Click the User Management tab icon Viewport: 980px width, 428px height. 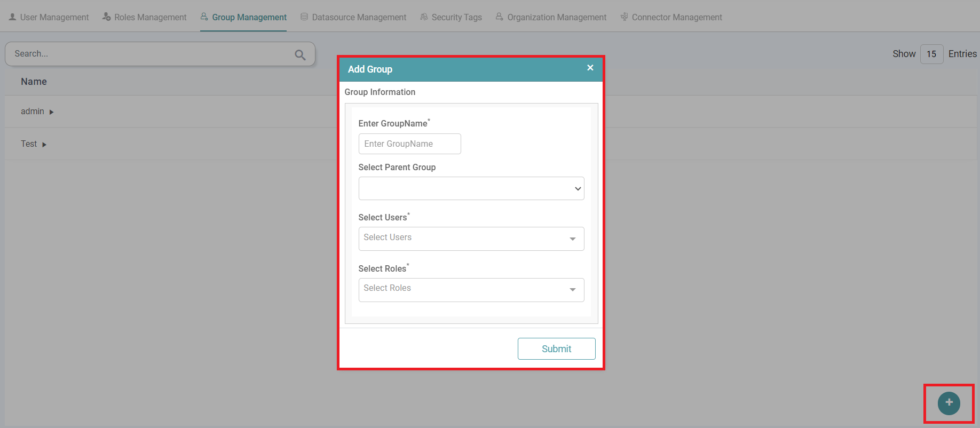pos(12,17)
